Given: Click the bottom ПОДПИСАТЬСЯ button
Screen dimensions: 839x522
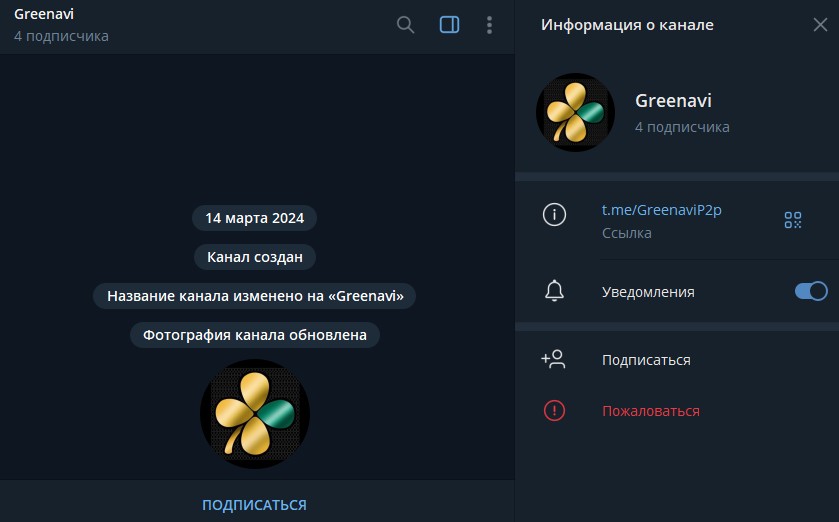Looking at the screenshot, I should coord(254,505).
